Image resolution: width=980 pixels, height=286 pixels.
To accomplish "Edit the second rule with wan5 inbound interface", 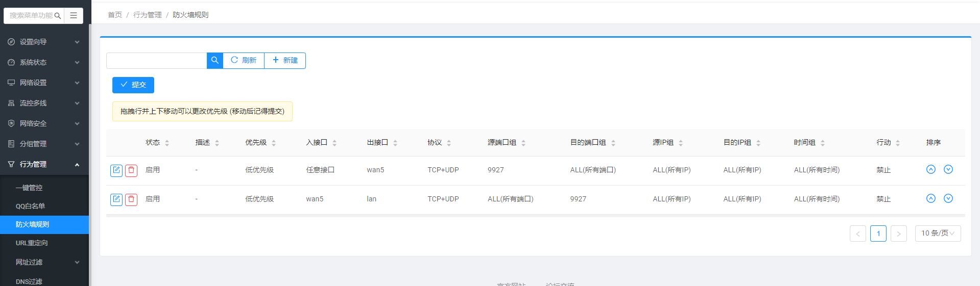I will coord(116,199).
